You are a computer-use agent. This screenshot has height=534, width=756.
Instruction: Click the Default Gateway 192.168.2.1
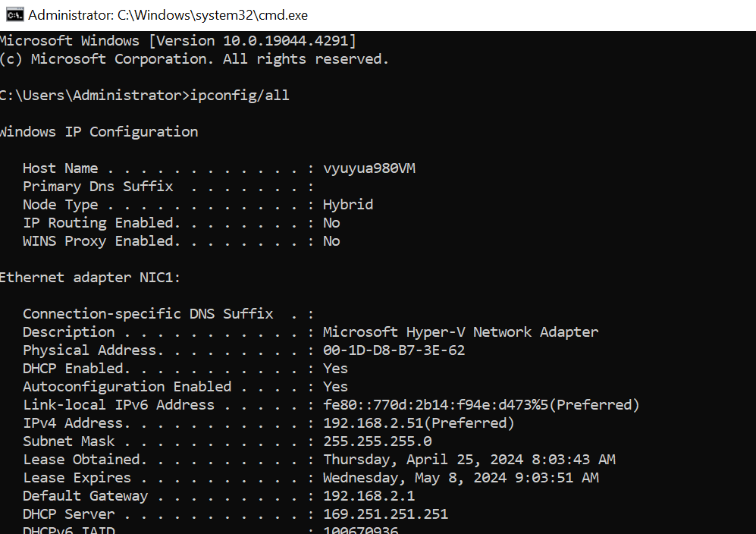click(x=369, y=496)
